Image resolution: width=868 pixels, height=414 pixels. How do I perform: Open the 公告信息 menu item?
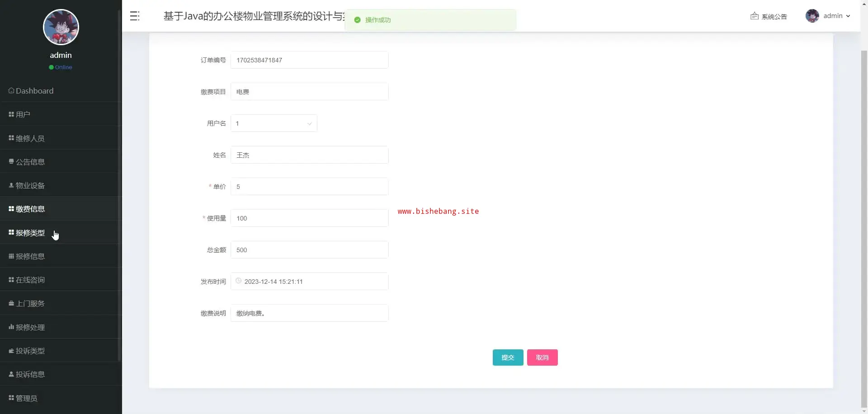pyautogui.click(x=61, y=161)
